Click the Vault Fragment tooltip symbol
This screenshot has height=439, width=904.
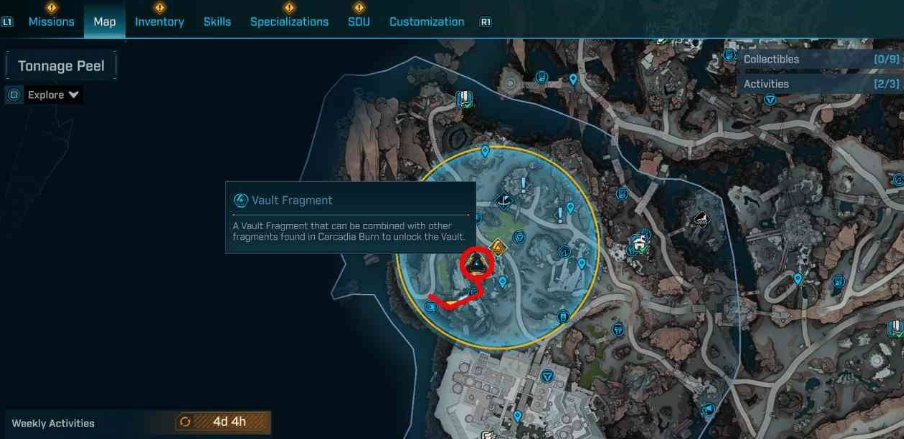tap(240, 201)
